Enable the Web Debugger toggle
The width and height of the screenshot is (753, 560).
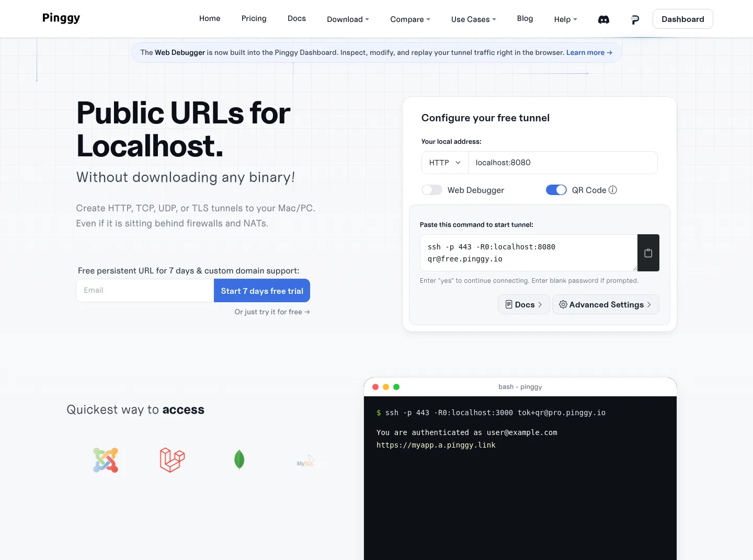click(x=432, y=190)
